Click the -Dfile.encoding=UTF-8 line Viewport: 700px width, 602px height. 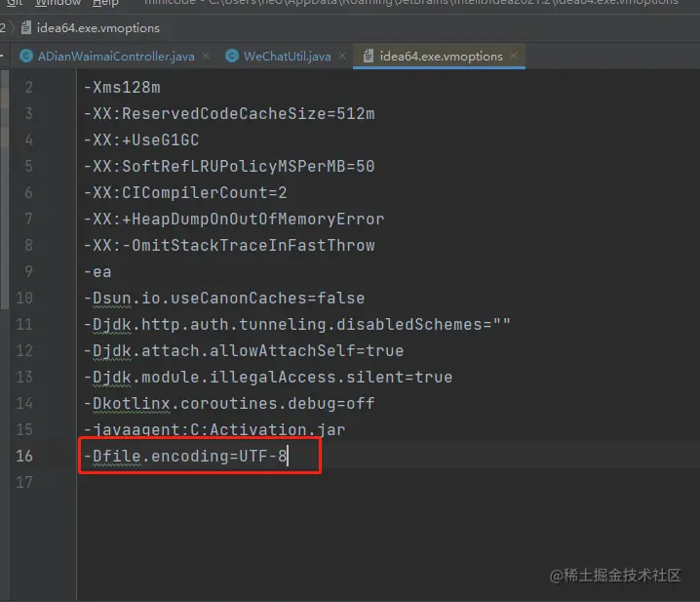pos(185,457)
